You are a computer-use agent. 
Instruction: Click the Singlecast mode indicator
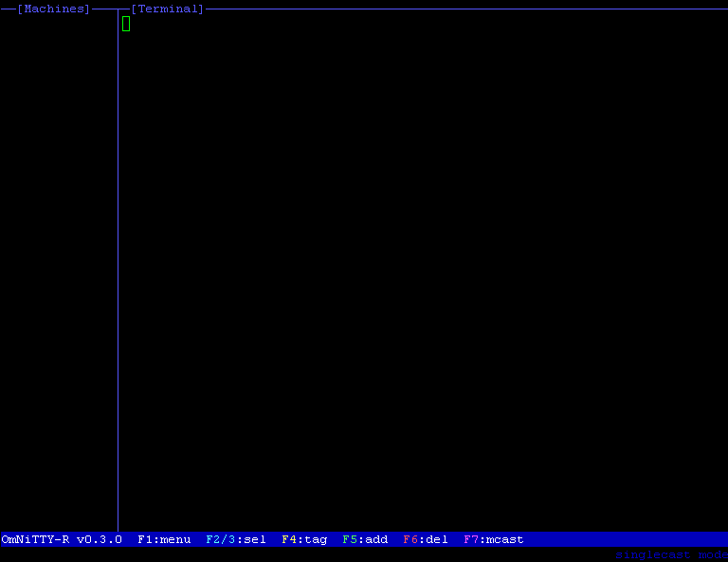pyautogui.click(x=671, y=555)
